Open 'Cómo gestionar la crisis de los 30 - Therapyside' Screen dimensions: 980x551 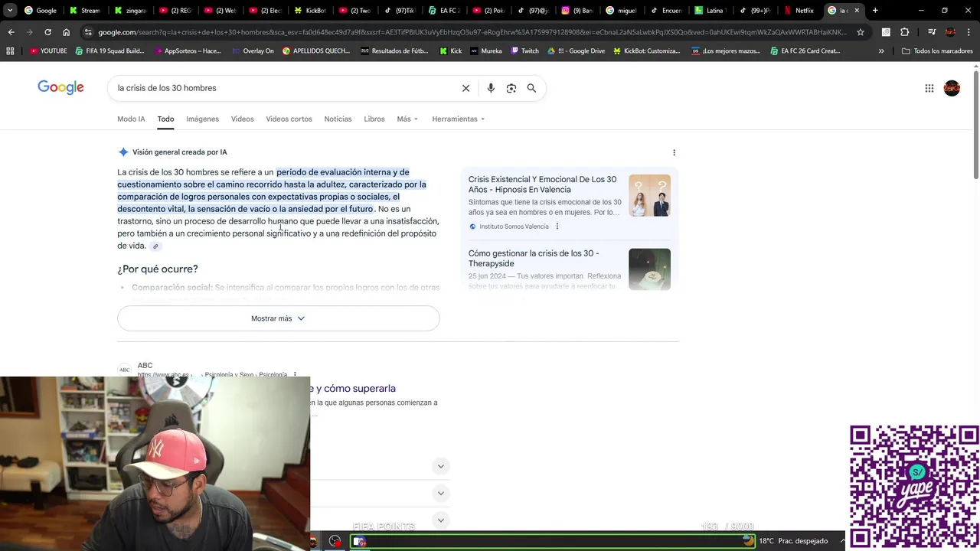(534, 259)
